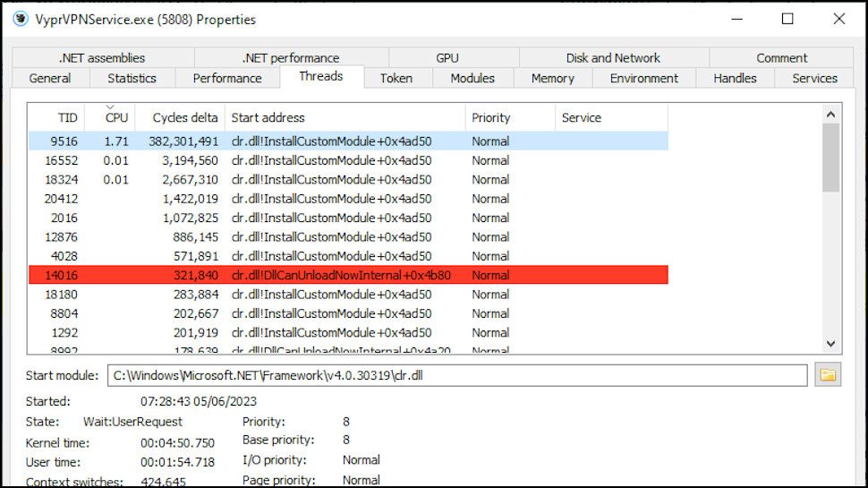Click the Start module path field
Image resolution: width=868 pixels, height=488 pixels.
pos(456,375)
